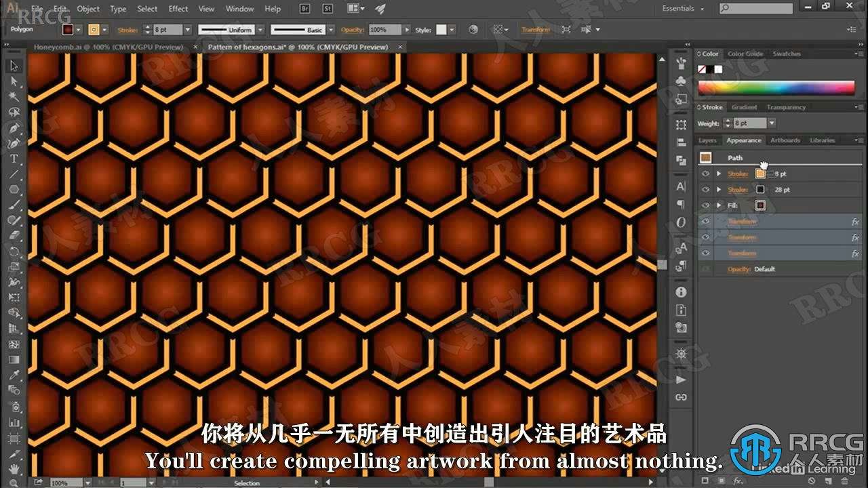Open the Window menu
This screenshot has height=488, width=868.
[x=239, y=9]
